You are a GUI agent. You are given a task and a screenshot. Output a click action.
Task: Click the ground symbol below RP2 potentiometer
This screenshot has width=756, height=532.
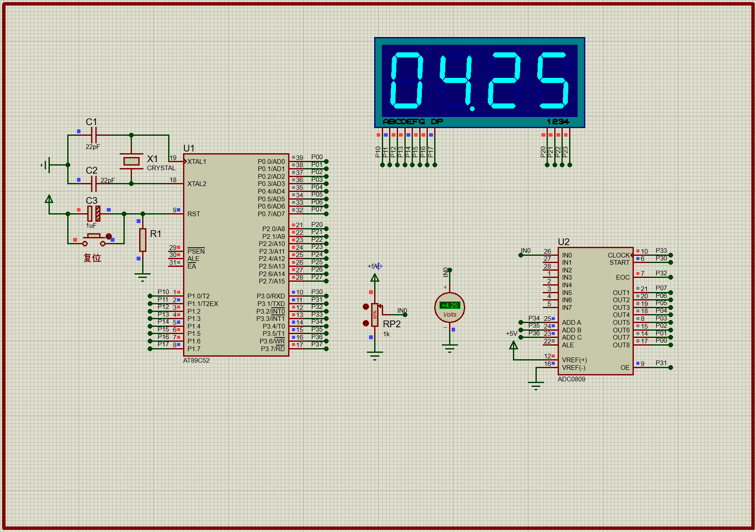[x=375, y=356]
